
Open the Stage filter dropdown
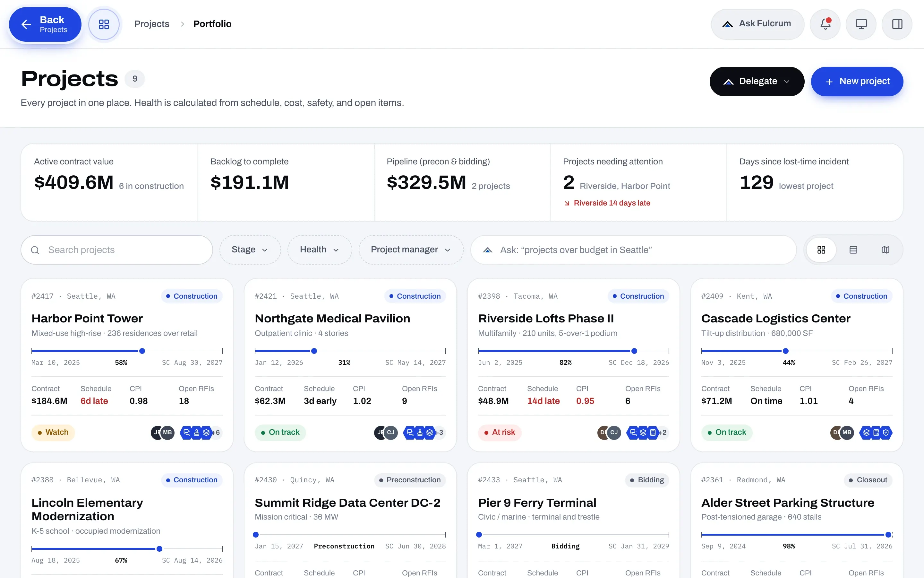[x=250, y=250]
